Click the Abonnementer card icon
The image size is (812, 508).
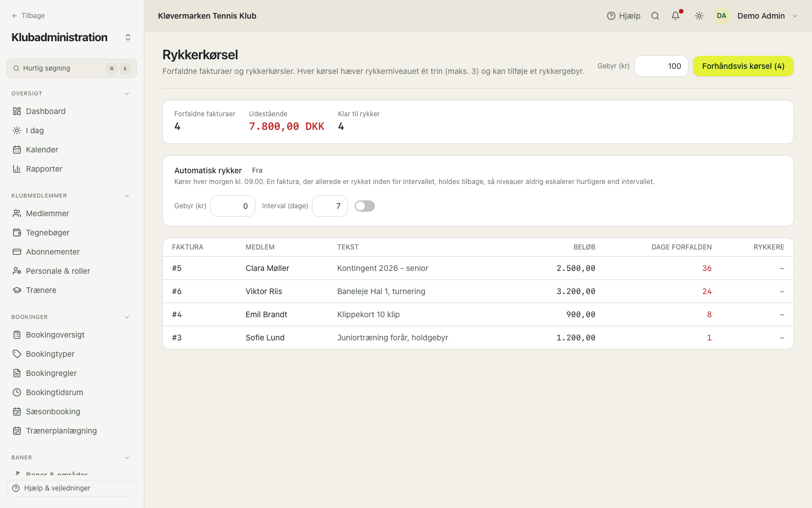click(x=17, y=252)
